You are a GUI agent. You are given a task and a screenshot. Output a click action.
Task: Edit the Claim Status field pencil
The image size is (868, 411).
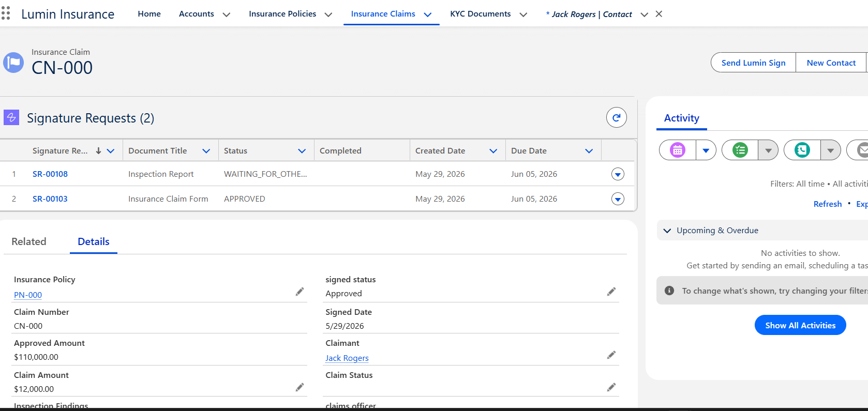coord(611,387)
